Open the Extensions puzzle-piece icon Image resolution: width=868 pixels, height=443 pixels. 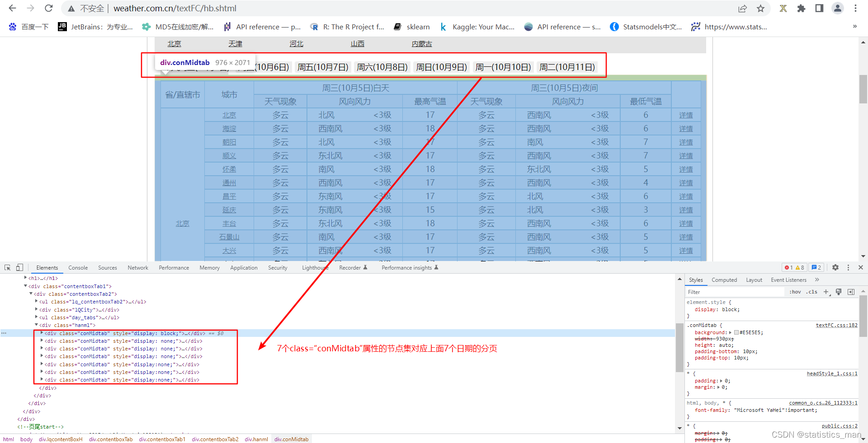[801, 8]
